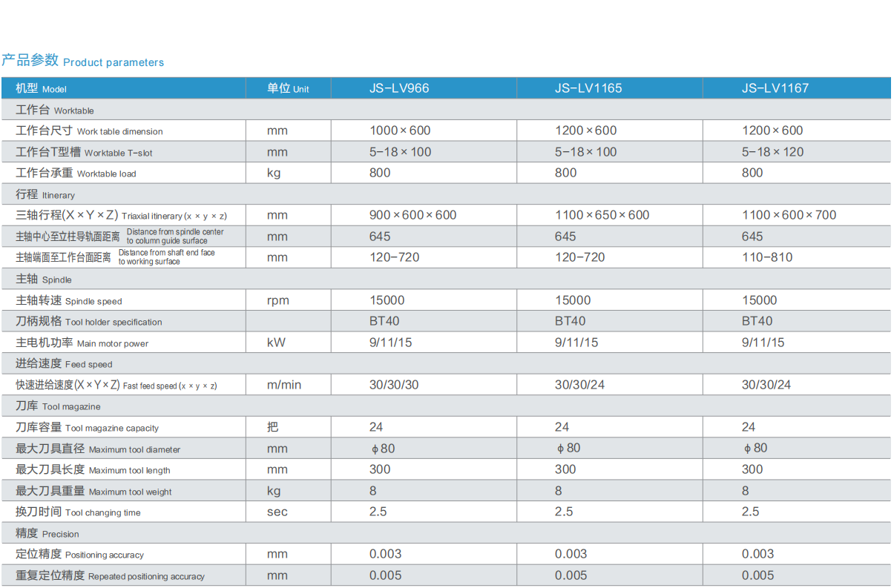The image size is (894, 588).
Task: Select the Spindle speed row label
Action: pos(69,300)
